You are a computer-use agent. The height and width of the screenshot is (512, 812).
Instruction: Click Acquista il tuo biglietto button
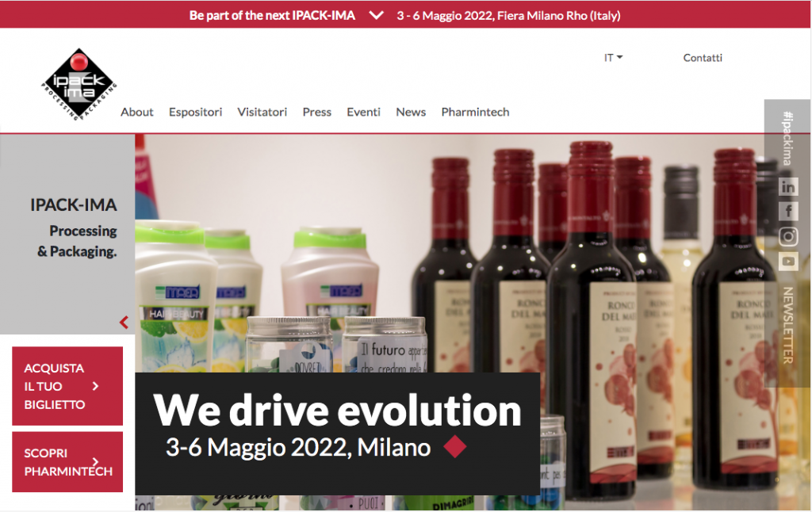(x=67, y=386)
